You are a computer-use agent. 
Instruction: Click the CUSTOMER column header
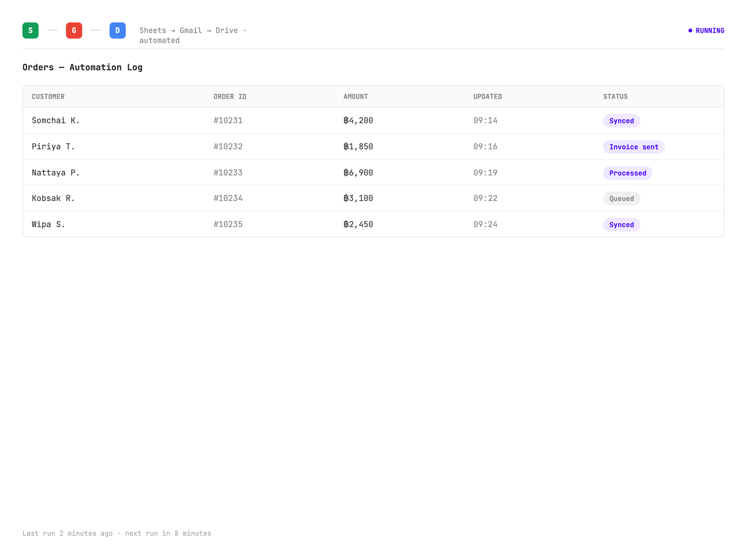pyautogui.click(x=48, y=96)
